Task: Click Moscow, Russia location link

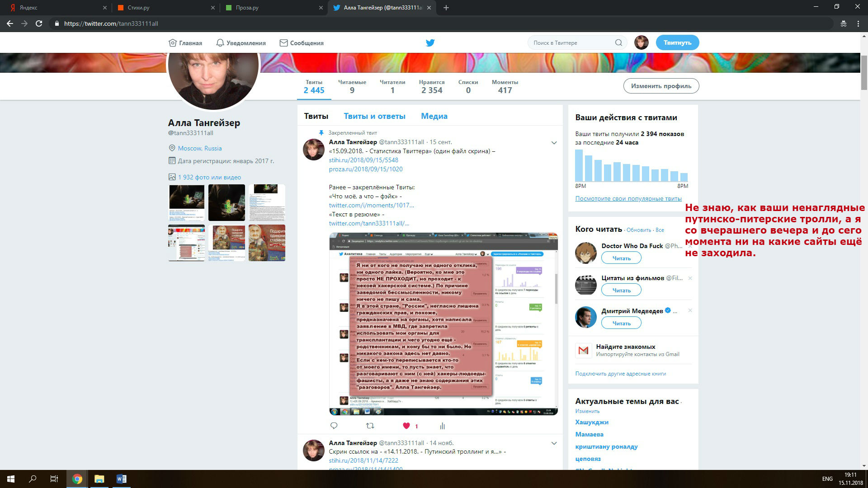Action: (200, 148)
